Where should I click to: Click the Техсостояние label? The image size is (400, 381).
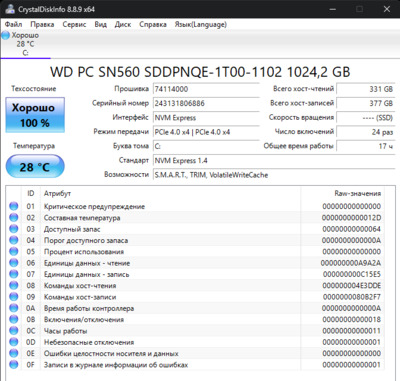pos(34,89)
